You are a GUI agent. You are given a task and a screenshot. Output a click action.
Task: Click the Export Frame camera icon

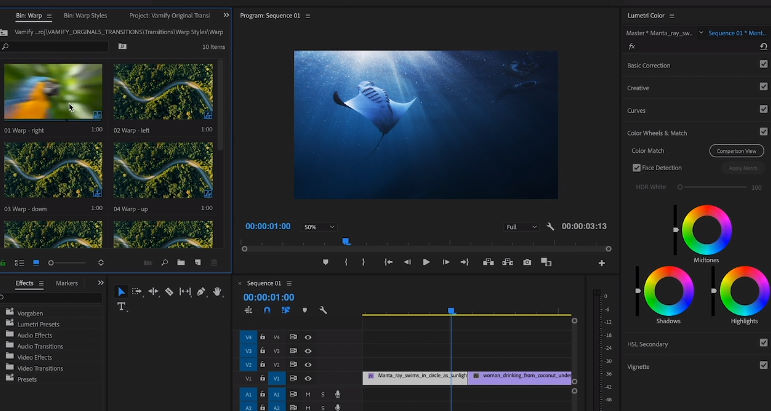(527, 262)
